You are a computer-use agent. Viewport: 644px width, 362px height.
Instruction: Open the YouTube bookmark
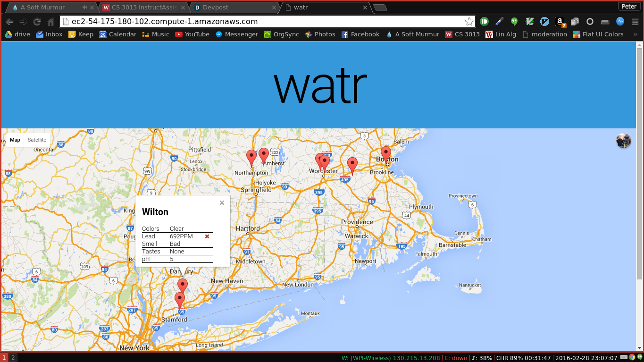tap(192, 34)
